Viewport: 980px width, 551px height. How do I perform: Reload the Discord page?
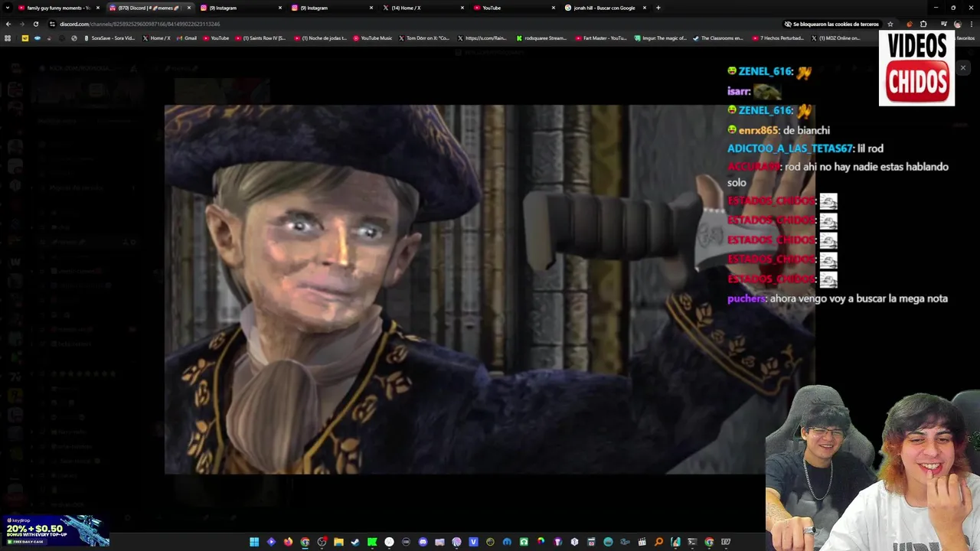[35, 24]
